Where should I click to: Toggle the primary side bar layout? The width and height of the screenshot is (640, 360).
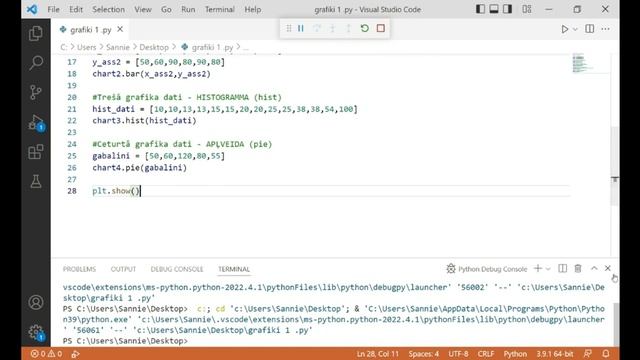(480, 9)
